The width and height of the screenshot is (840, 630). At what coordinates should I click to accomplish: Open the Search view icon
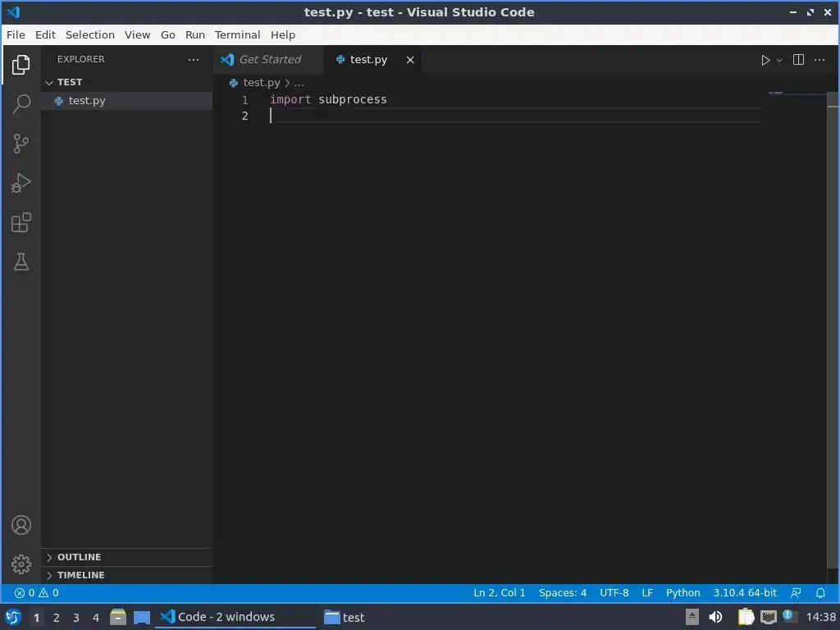pos(21,104)
